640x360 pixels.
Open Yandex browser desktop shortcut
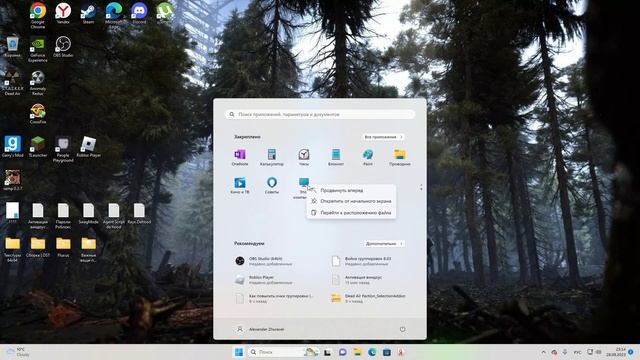[63, 13]
